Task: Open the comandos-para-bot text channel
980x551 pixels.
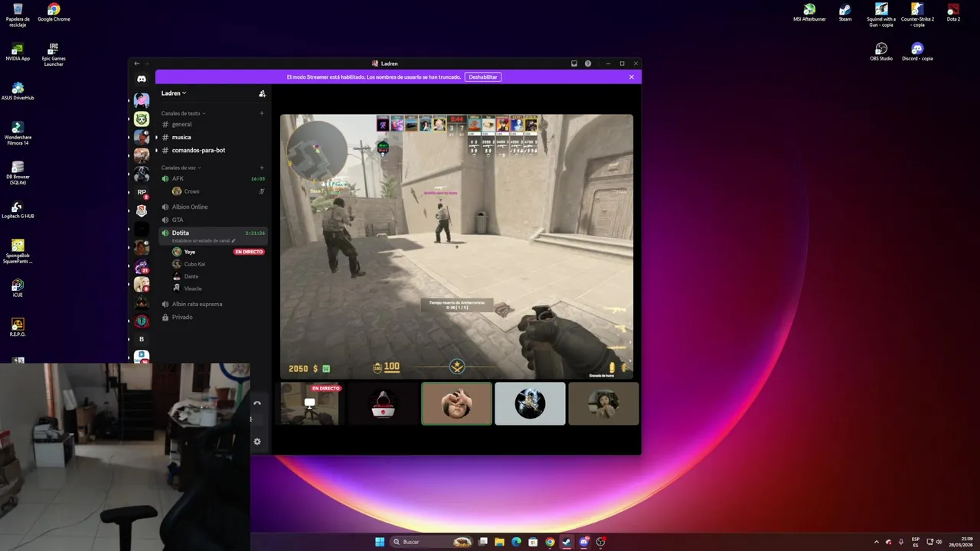Action: (x=213, y=150)
